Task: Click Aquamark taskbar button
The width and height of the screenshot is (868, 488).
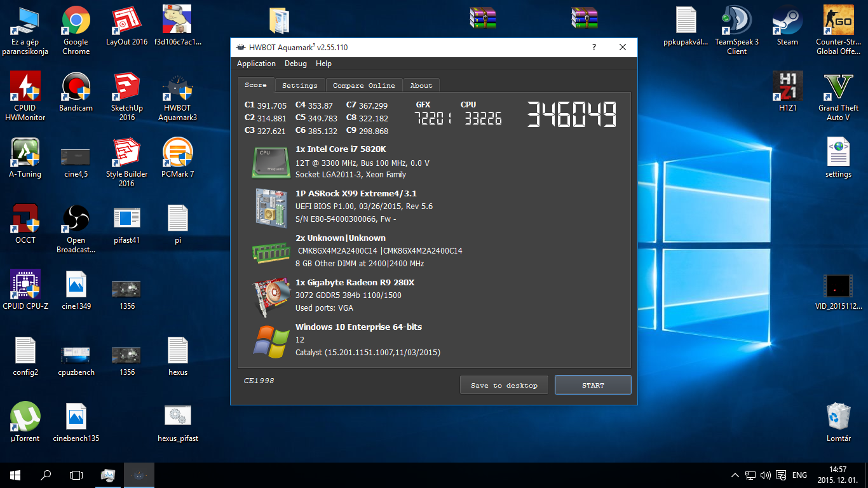Action: 139,475
